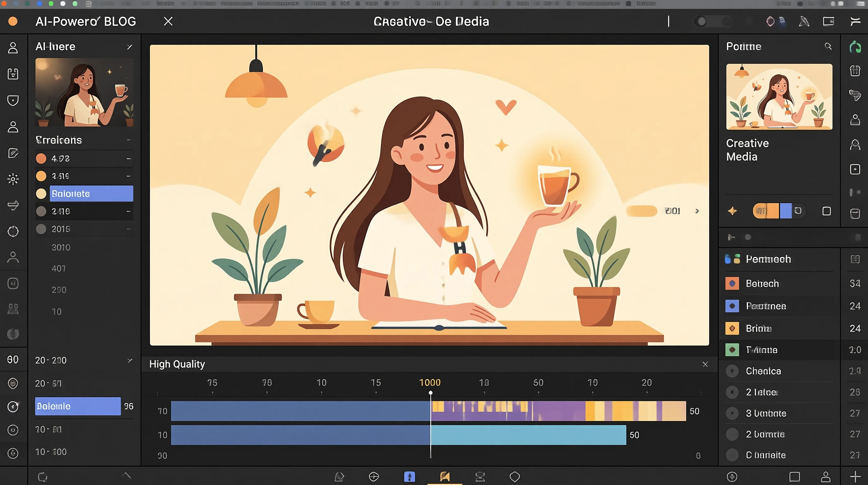
Task: Click the green refresh icon at top right
Action: click(855, 46)
